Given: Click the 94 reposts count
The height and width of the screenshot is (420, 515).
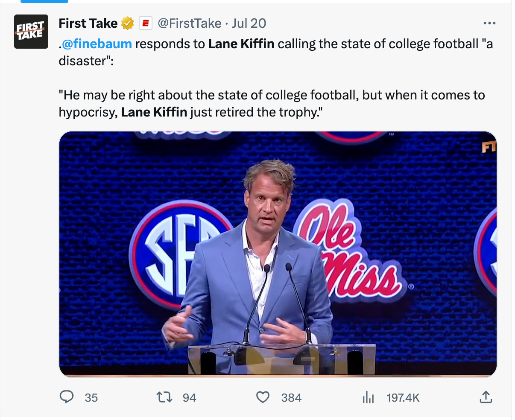Looking at the screenshot, I should click(x=190, y=398).
